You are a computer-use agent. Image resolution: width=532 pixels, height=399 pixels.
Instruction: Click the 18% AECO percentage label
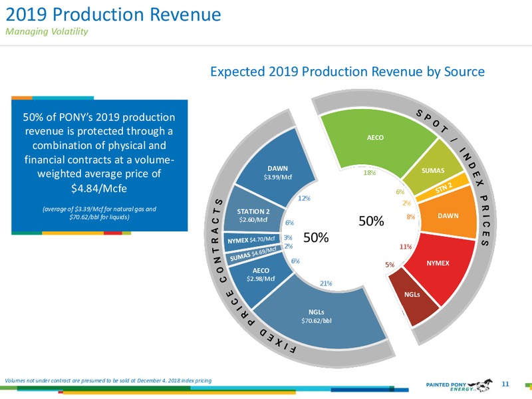[370, 173]
